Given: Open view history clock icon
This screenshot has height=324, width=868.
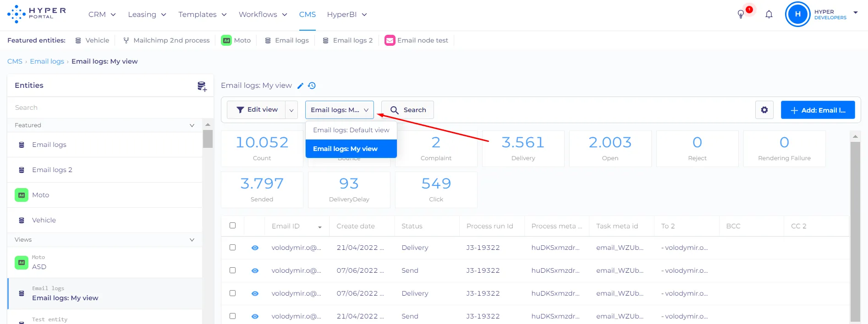Looking at the screenshot, I should coord(312,86).
